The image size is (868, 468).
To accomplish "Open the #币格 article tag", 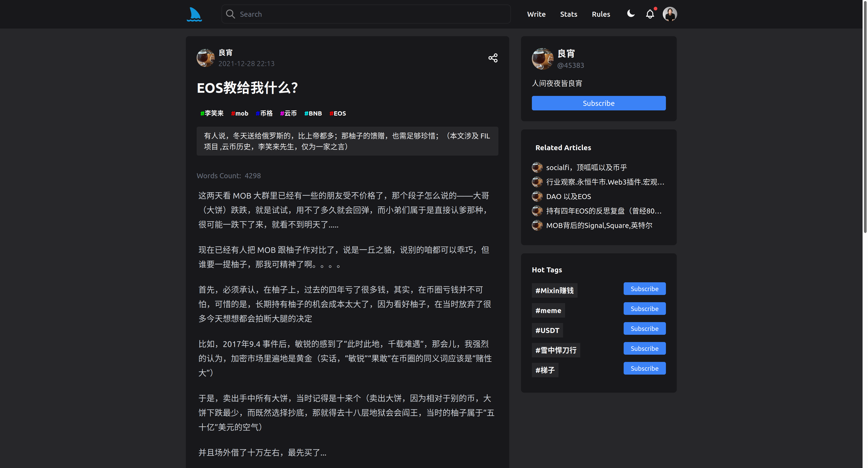I will pyautogui.click(x=264, y=113).
